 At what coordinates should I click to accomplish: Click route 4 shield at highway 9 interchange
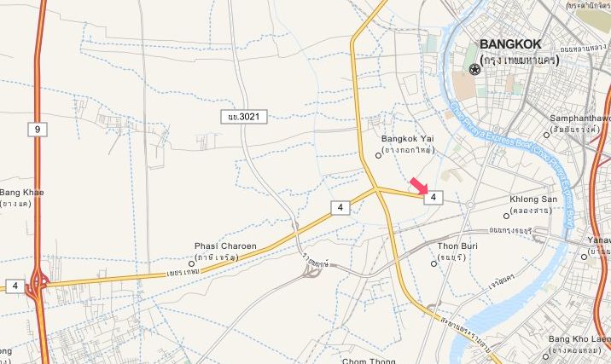coord(15,286)
